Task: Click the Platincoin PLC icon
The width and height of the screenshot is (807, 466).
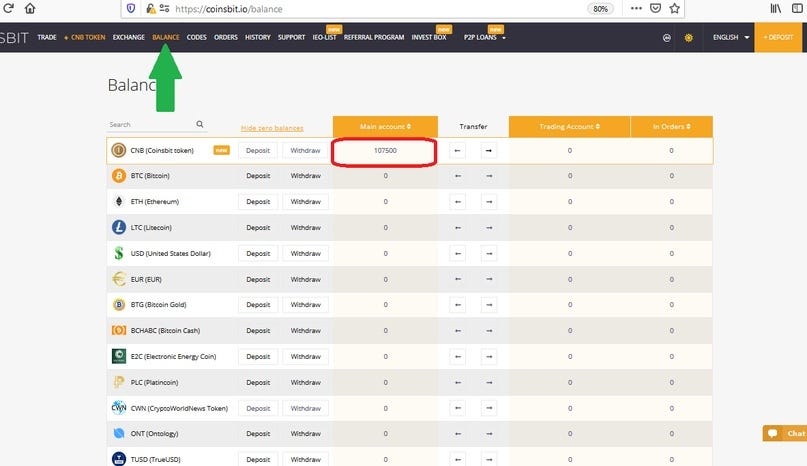Action: pyautogui.click(x=119, y=382)
